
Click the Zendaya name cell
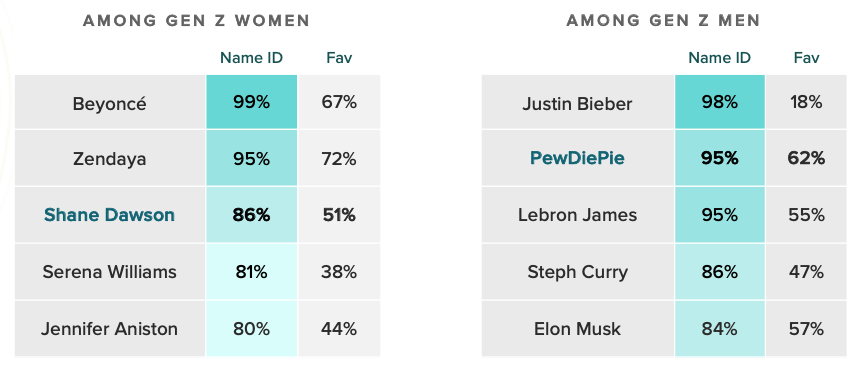pos(110,159)
